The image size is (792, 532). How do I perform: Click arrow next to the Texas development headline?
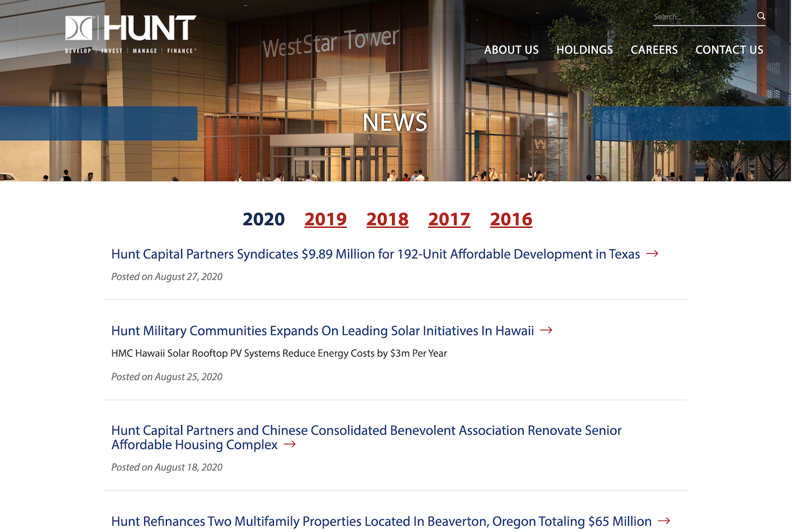pyautogui.click(x=652, y=254)
